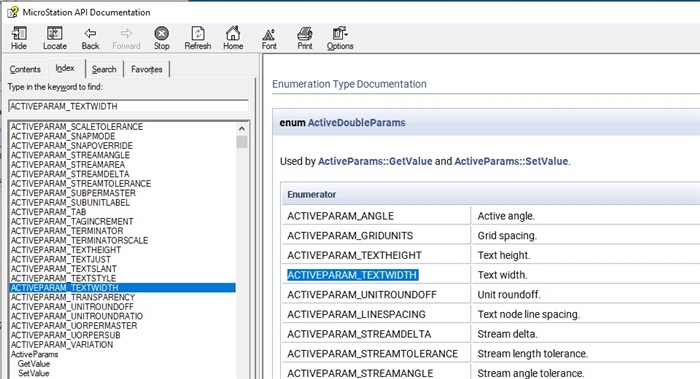
Task: Change Font size via Font icon
Action: pos(269,37)
